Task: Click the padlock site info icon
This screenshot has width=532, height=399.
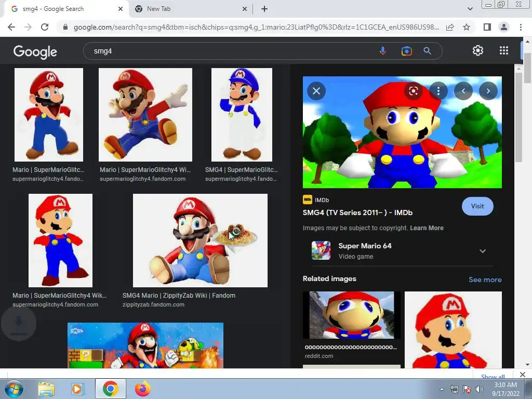Action: point(65,27)
